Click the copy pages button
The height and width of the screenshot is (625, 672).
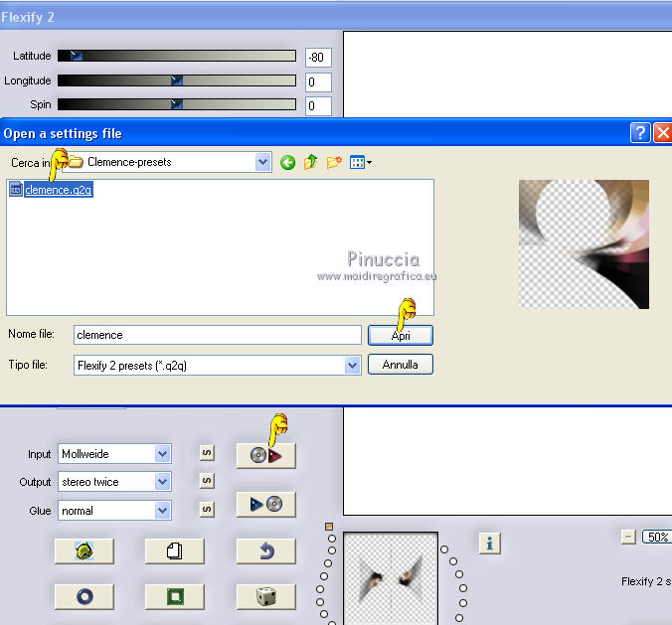coord(175,550)
